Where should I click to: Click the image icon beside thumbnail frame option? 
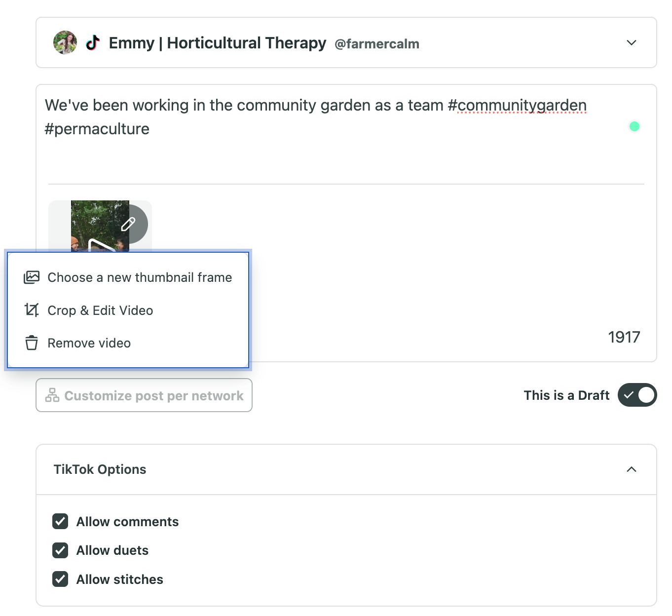point(32,277)
